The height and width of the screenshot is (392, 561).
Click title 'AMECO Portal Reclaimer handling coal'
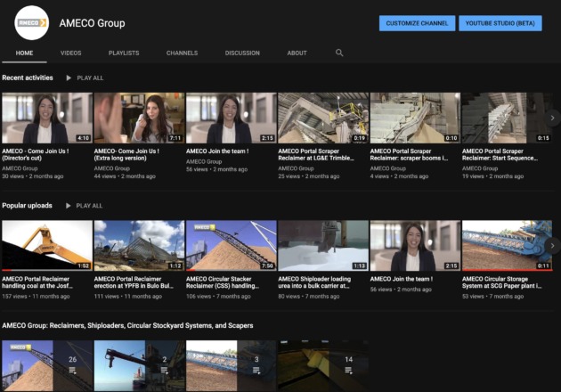(37, 282)
